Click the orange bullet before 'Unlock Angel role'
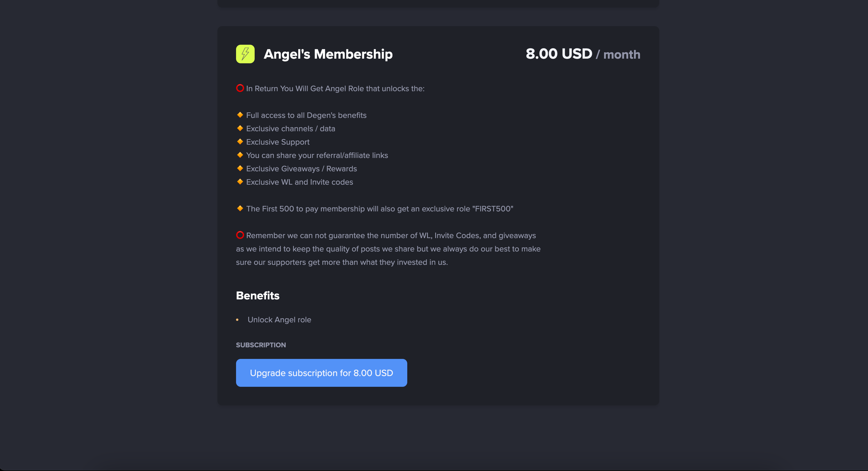The width and height of the screenshot is (868, 471). 237,319
